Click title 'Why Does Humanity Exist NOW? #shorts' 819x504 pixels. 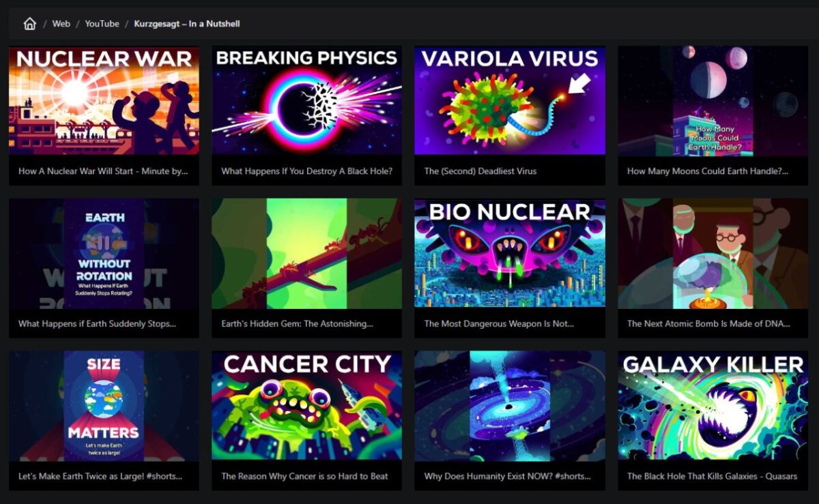(508, 476)
